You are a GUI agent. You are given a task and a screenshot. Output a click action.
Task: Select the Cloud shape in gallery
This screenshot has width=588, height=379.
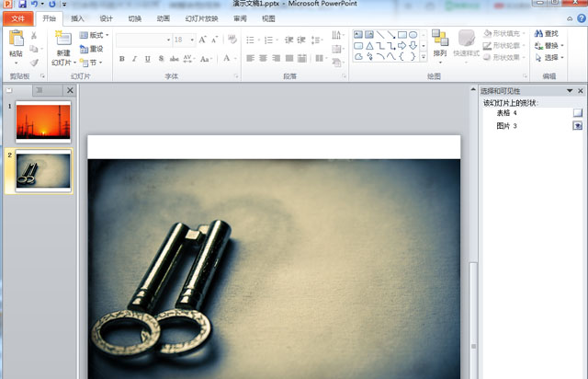coord(358,57)
